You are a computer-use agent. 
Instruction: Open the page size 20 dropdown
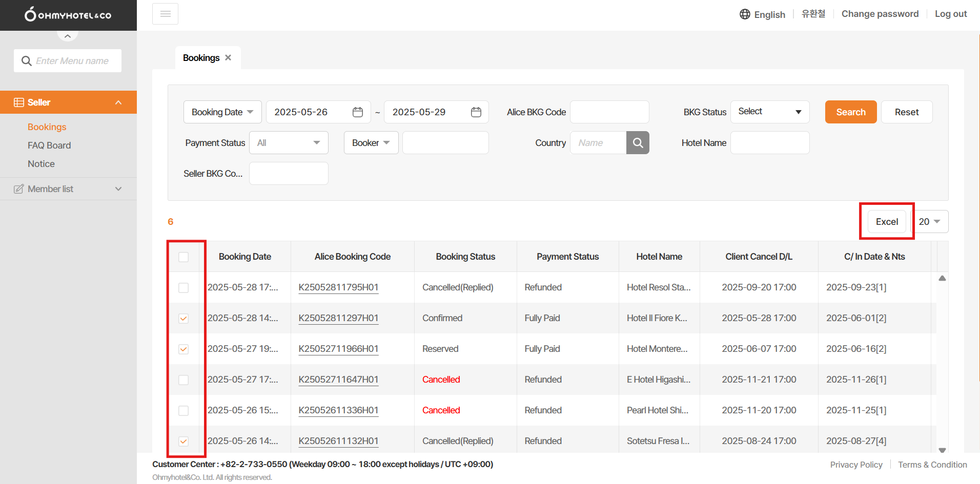tap(929, 222)
